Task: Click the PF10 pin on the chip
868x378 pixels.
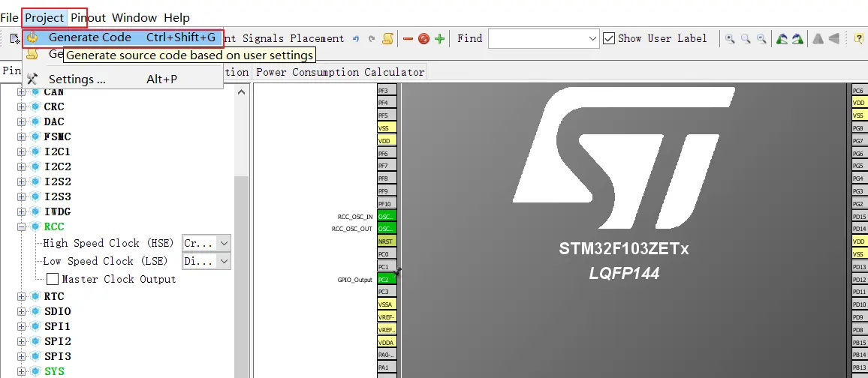Action: tap(387, 203)
